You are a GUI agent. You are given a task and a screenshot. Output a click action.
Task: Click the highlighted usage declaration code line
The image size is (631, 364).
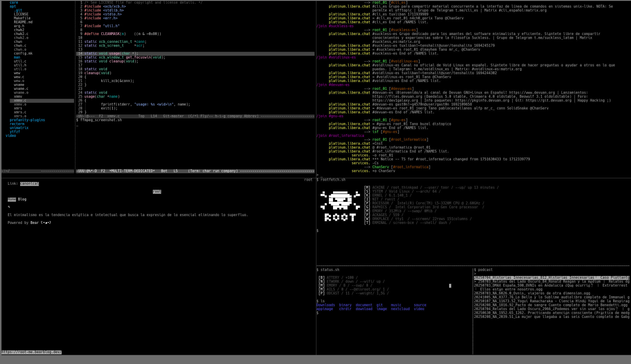[x=195, y=53]
